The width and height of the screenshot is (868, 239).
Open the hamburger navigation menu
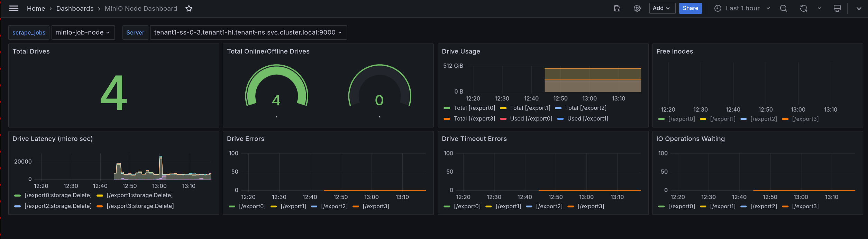coord(14,8)
